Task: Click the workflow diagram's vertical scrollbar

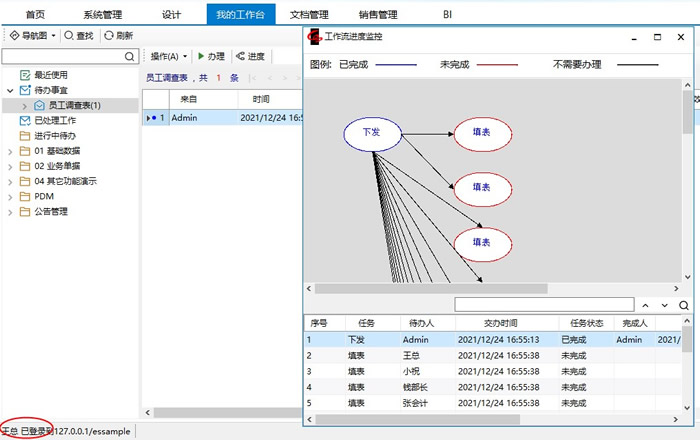Action: tap(689, 180)
